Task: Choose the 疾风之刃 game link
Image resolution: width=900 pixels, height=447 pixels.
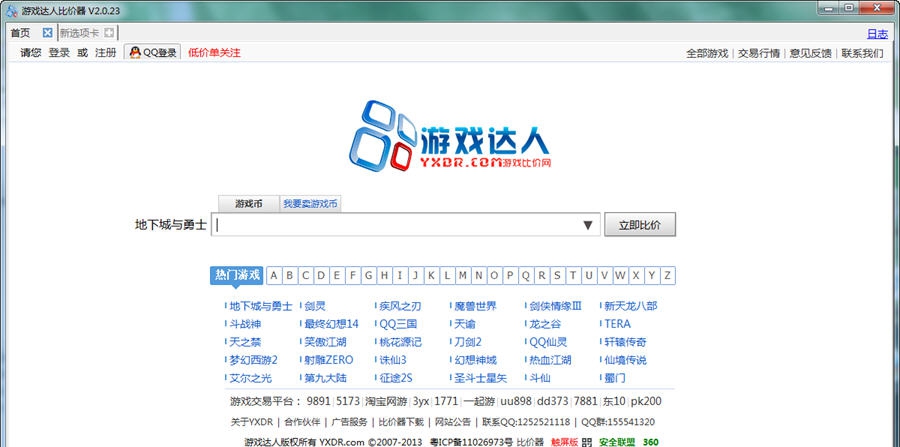Action: [400, 306]
